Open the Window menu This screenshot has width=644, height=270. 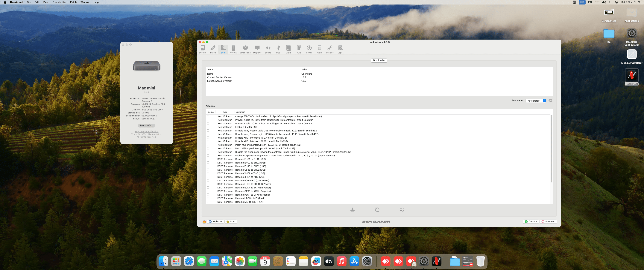[85, 2]
